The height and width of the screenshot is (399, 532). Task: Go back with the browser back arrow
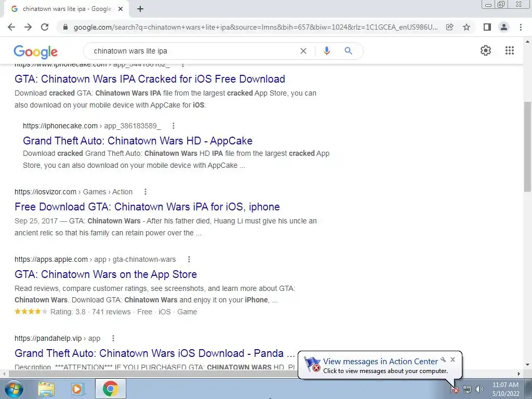tap(11, 27)
